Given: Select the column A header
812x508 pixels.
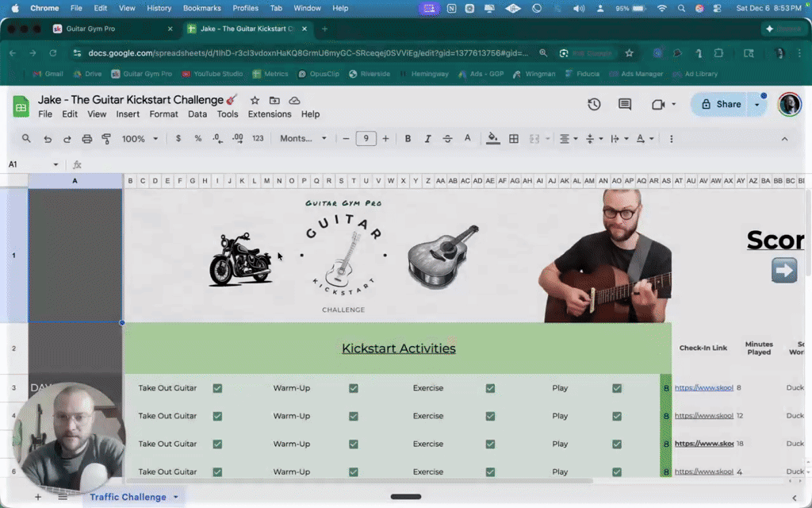Looking at the screenshot, I should coord(75,181).
